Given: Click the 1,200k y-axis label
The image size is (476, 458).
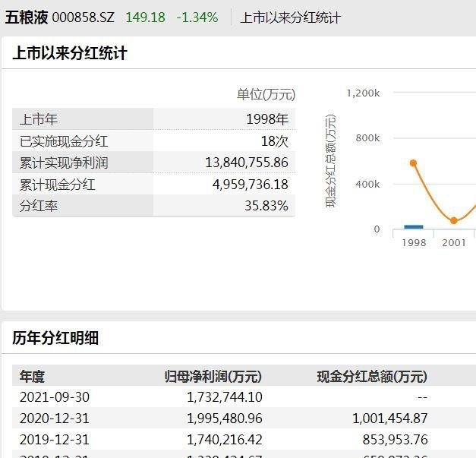Looking at the screenshot, I should [363, 93].
